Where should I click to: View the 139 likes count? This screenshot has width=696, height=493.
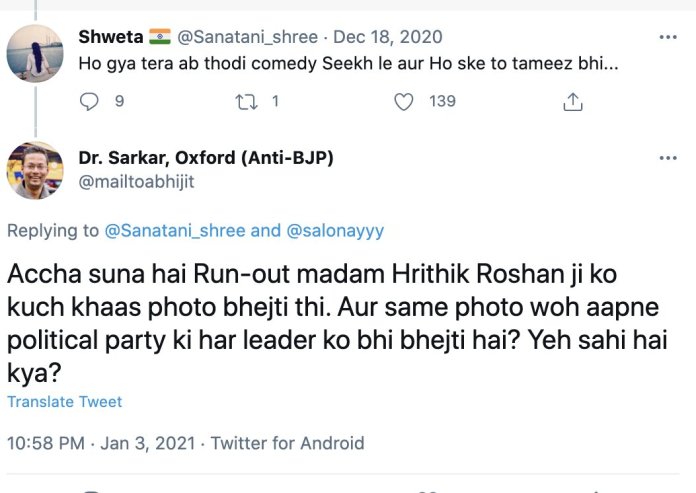point(441,101)
